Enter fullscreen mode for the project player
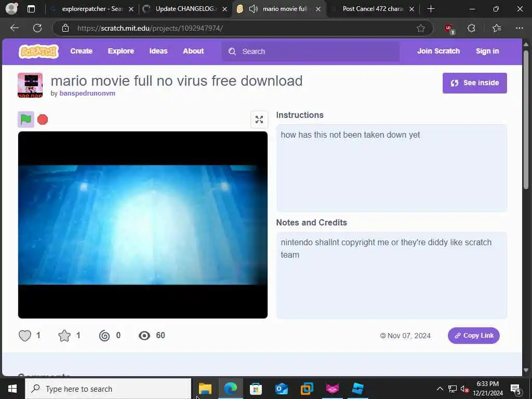The height and width of the screenshot is (399, 532). tap(259, 119)
